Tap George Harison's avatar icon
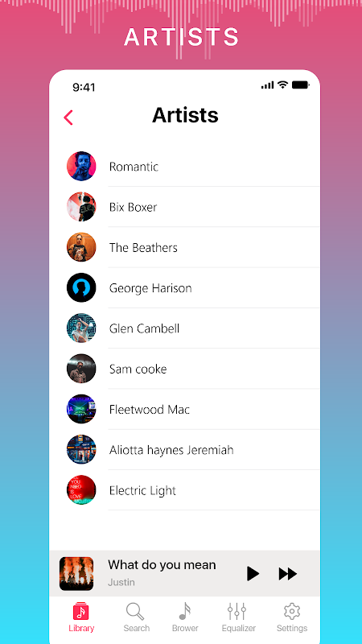Screen dimensions: 362x644 (81, 287)
